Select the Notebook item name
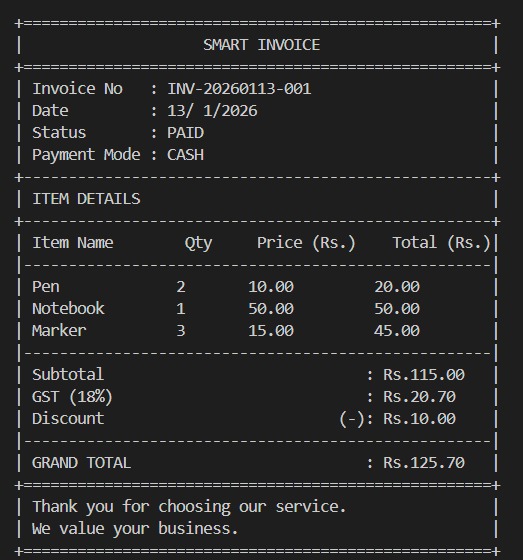Screen dimensions: 523x560 click(x=68, y=309)
